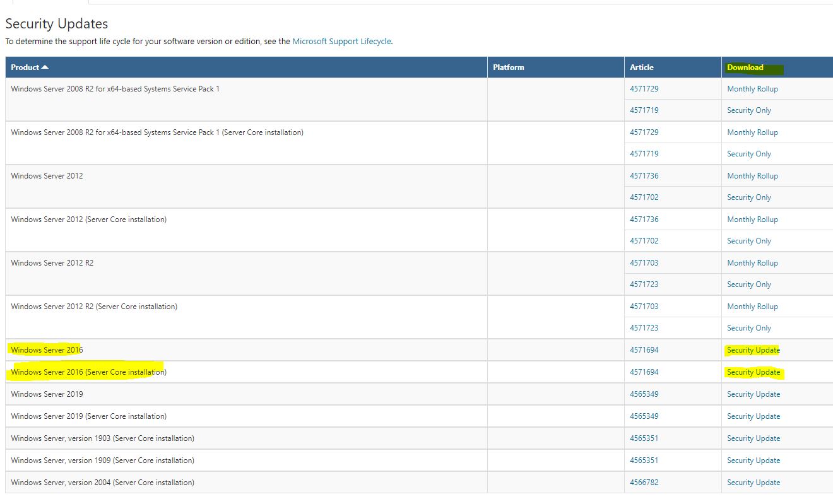Open article 4571702 for plain Windows Server 2012
Viewport: 833px width, 504px height.
pyautogui.click(x=644, y=197)
